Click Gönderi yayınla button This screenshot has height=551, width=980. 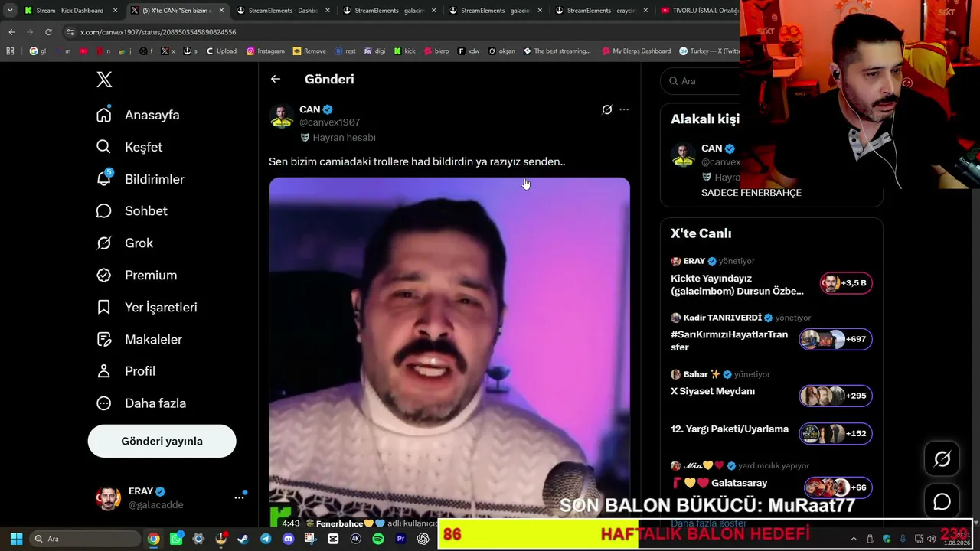[x=162, y=441]
